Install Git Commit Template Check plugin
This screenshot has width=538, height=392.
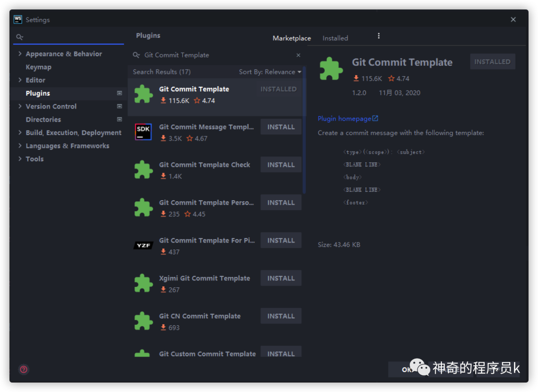280,164
